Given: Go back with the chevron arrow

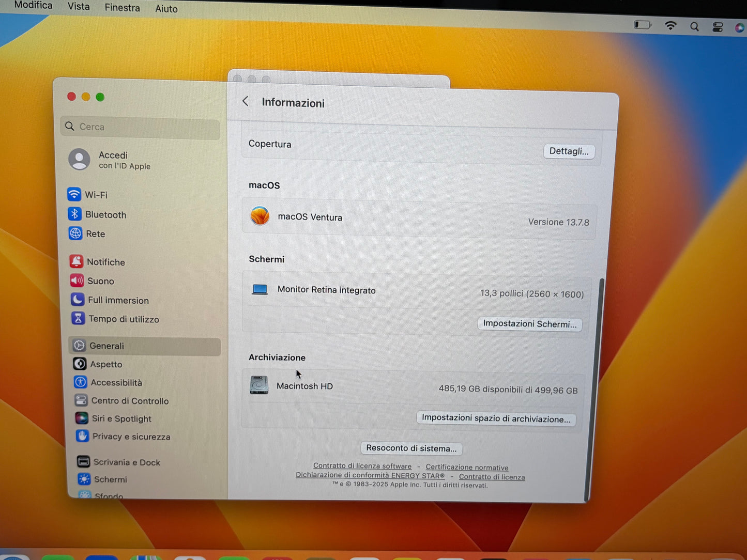Looking at the screenshot, I should 246,101.
